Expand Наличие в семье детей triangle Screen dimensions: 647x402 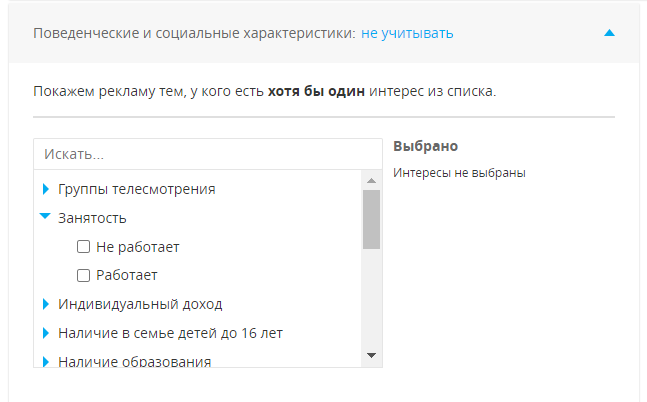point(46,333)
